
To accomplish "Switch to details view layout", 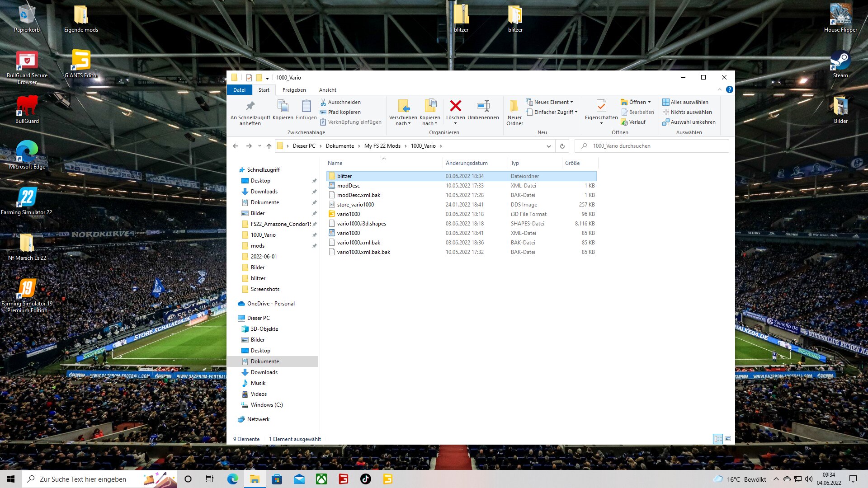I will click(x=717, y=439).
